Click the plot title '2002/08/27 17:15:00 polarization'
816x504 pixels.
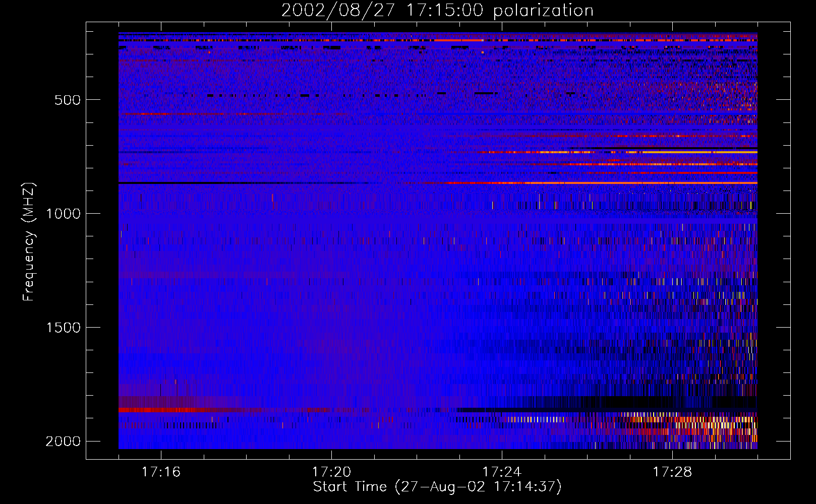coord(437,11)
